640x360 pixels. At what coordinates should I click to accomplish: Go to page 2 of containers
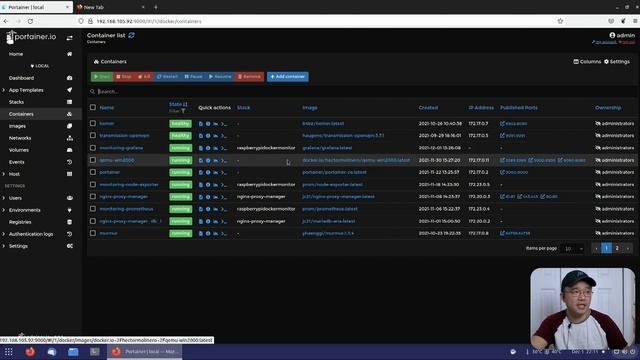click(x=617, y=248)
